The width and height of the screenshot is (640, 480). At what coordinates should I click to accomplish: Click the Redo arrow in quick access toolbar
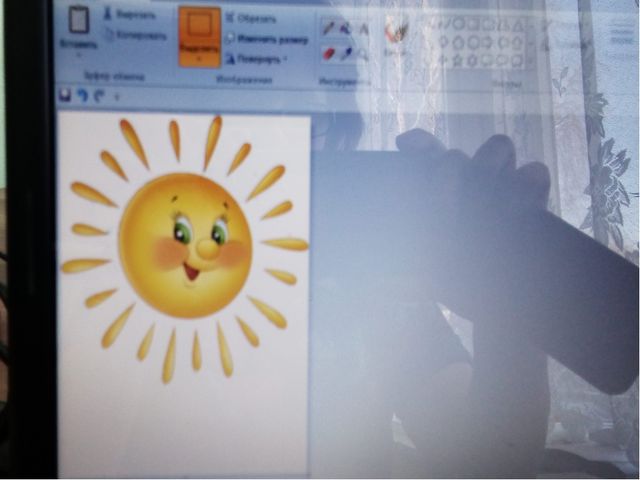[99, 96]
